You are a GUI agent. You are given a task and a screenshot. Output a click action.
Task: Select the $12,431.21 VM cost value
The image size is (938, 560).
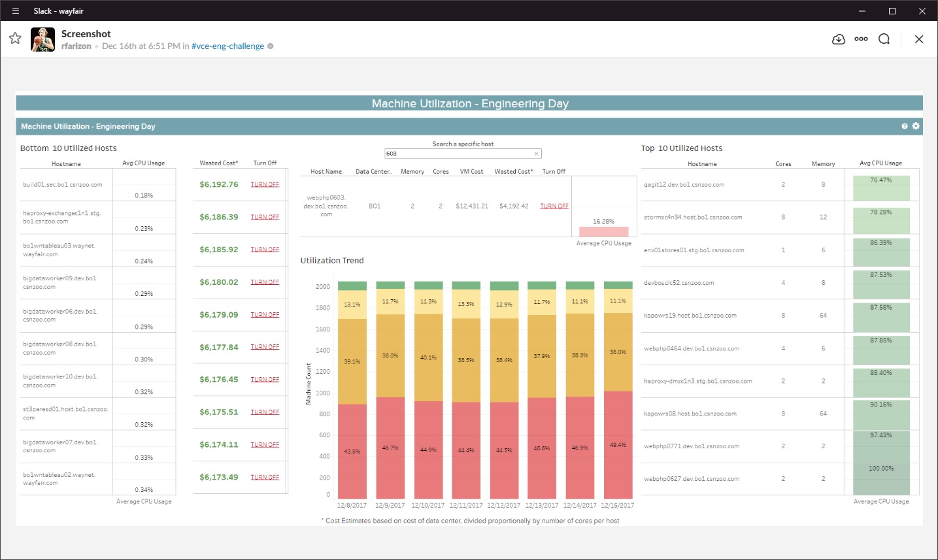coord(472,206)
